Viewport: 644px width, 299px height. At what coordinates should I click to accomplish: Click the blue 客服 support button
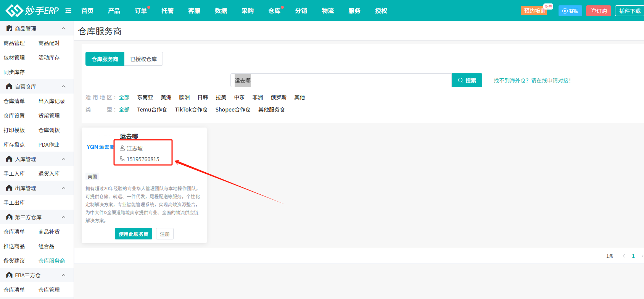coord(570,11)
